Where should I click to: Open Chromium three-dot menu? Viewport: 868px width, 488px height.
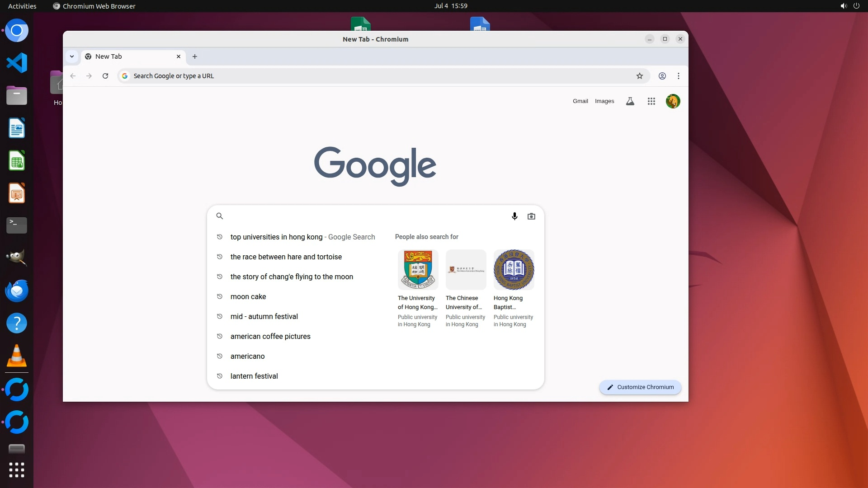(x=678, y=76)
